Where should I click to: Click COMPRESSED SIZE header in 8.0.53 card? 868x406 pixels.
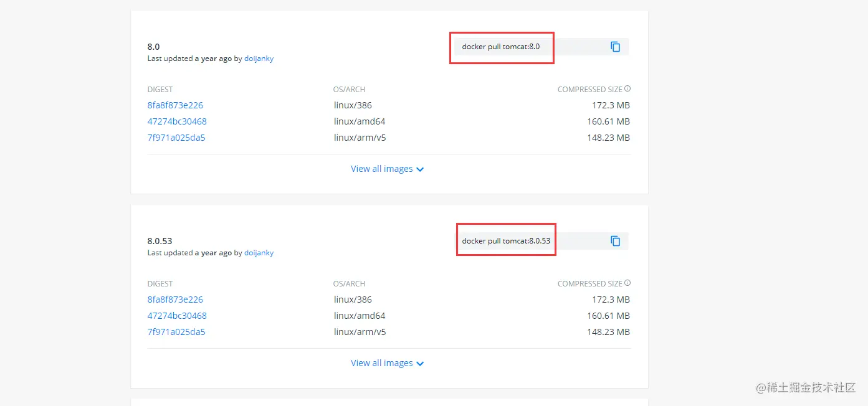click(589, 284)
